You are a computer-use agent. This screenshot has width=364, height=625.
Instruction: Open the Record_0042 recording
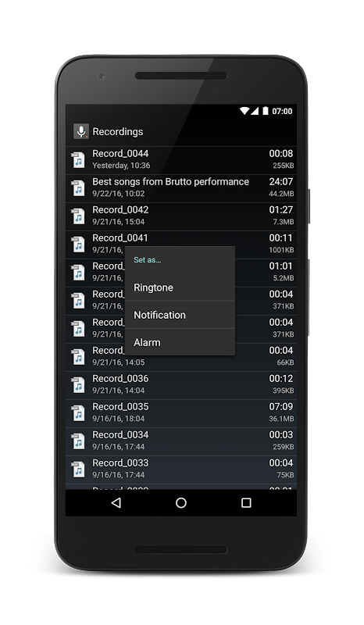click(181, 216)
